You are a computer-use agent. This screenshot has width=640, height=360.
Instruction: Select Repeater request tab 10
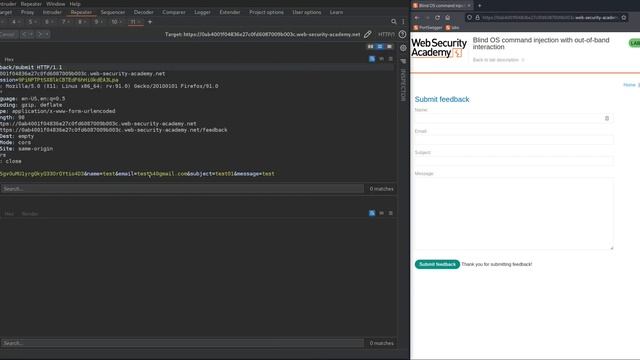114,22
